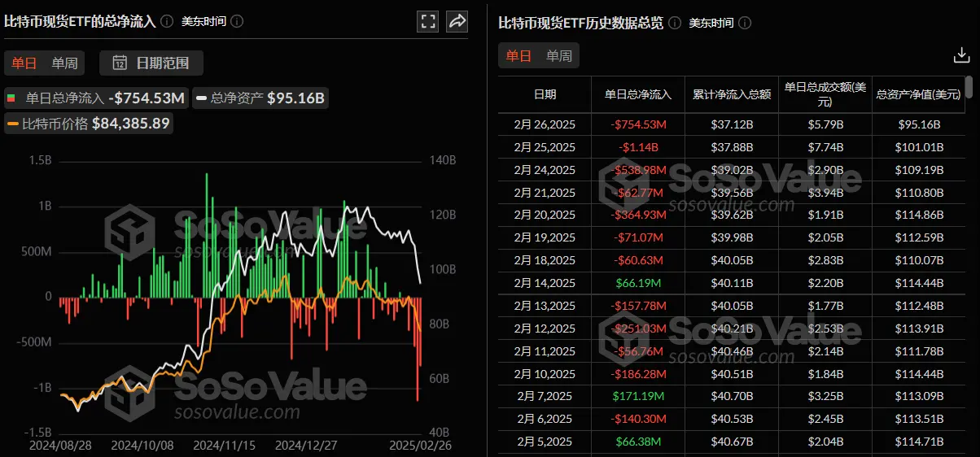
Task: Click the 累计净流入总额 column header
Action: point(732,94)
